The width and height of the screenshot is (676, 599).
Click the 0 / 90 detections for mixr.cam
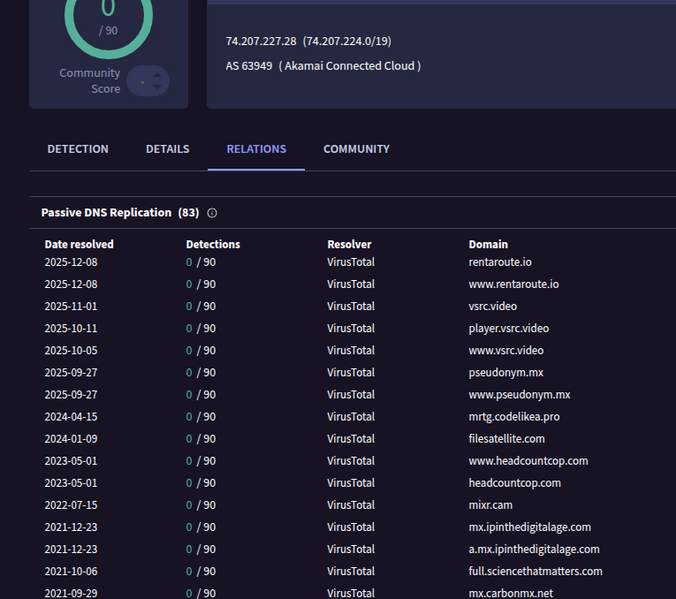click(x=201, y=505)
